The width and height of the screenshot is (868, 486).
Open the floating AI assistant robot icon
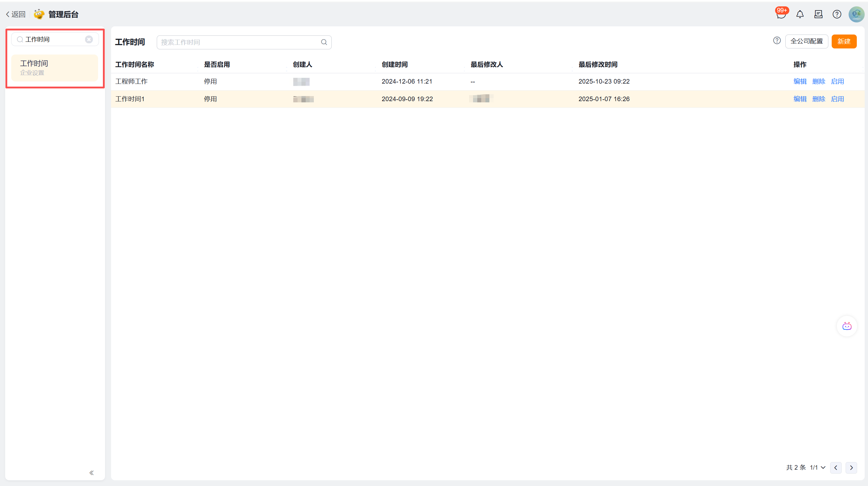tap(847, 326)
